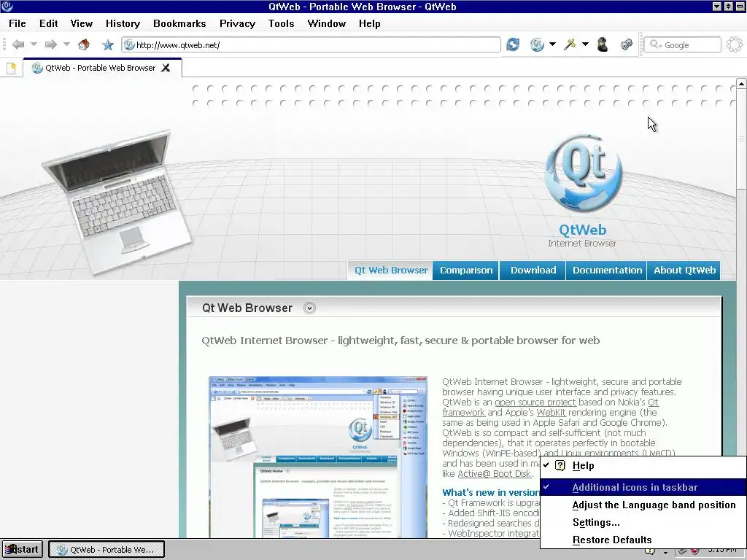Toggle Additional icons in taskbar option
Screen dimensions: 747x560
coord(643,487)
